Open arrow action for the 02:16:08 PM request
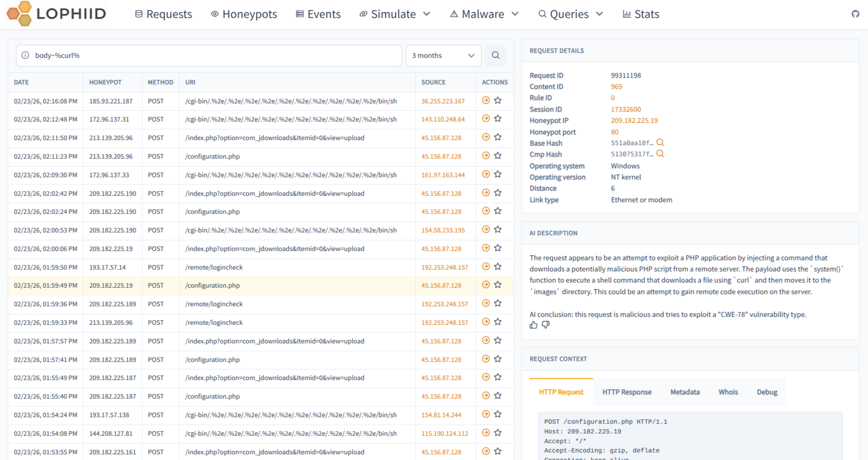Screen dimensions: 868x460 (486, 100)
